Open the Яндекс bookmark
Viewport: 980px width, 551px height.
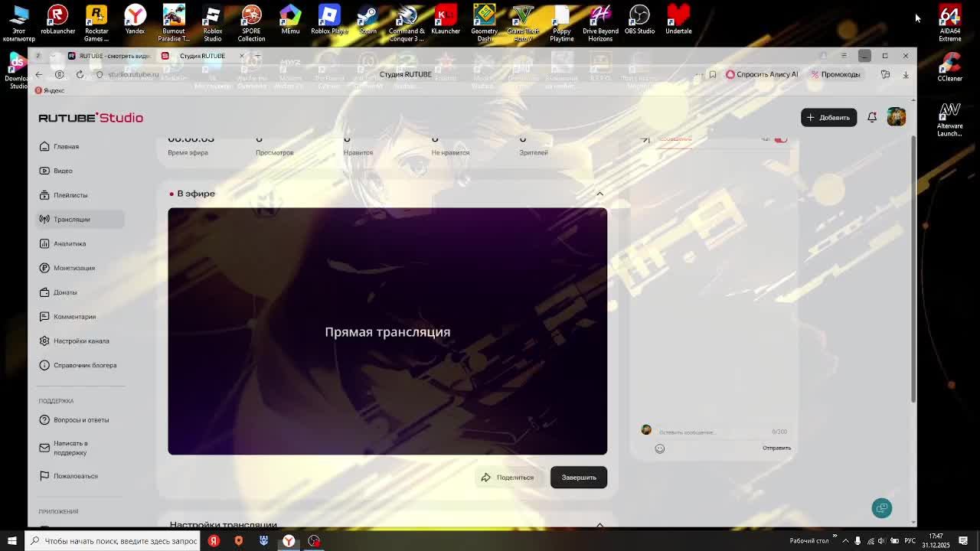pos(50,90)
